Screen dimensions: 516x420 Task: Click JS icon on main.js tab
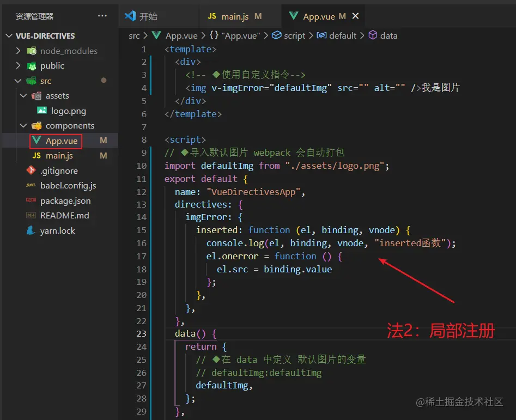(x=213, y=16)
